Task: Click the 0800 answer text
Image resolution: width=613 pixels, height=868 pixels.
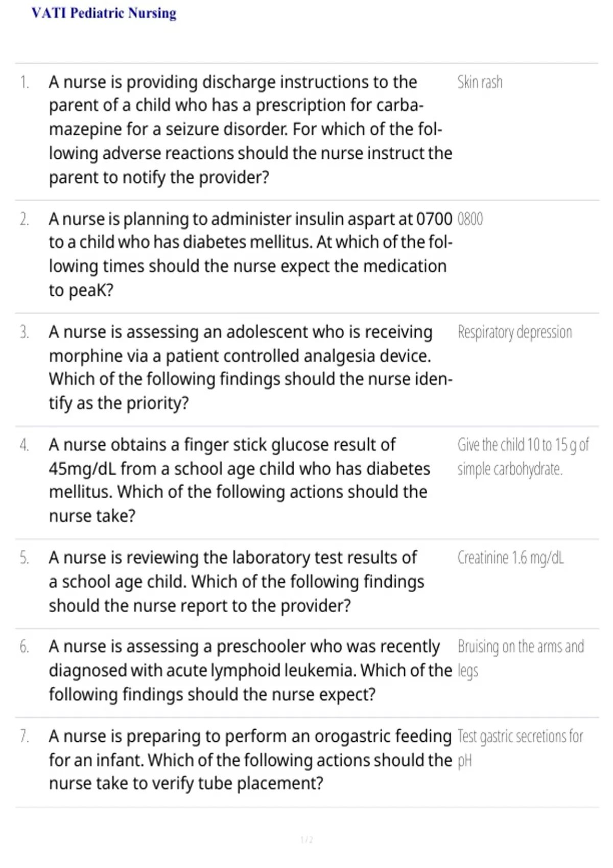Action: pyautogui.click(x=470, y=219)
